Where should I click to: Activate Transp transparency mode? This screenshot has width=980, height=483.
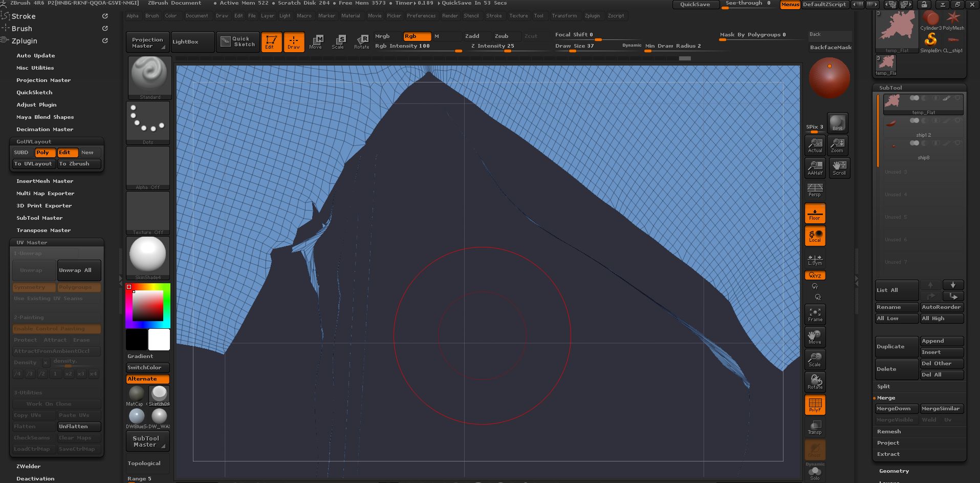[815, 427]
